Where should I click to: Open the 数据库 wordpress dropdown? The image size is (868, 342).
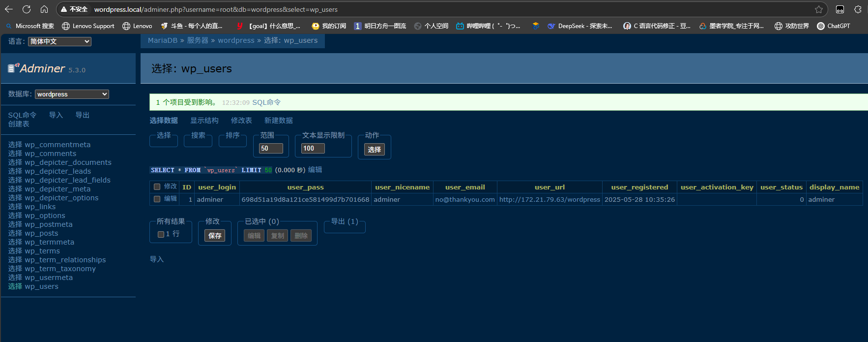(72, 94)
